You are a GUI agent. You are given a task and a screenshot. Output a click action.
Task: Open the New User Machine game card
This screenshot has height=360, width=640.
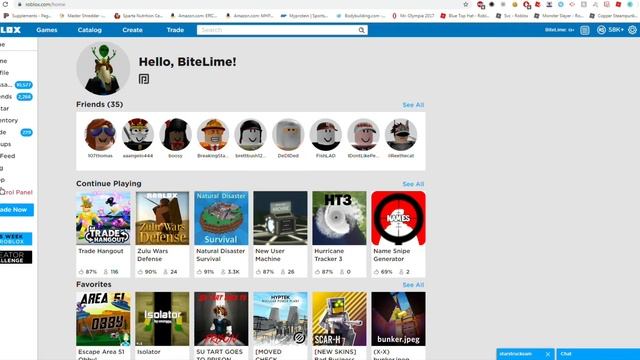(x=280, y=234)
